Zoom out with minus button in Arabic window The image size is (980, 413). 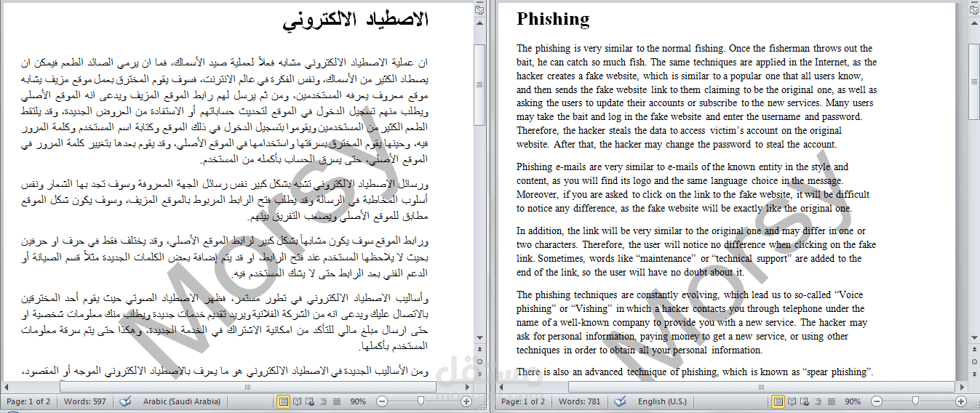[382, 401]
